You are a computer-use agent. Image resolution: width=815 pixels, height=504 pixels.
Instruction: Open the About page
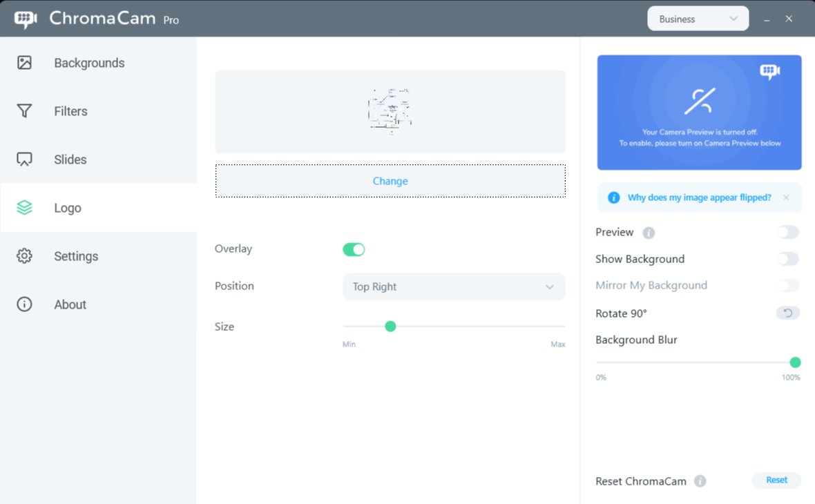(99, 304)
